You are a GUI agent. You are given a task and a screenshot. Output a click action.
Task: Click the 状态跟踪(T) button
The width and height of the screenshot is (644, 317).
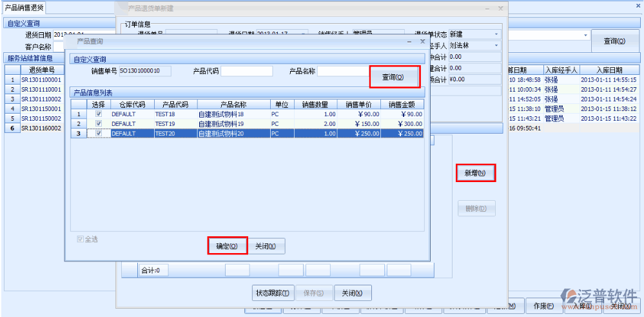pyautogui.click(x=273, y=293)
